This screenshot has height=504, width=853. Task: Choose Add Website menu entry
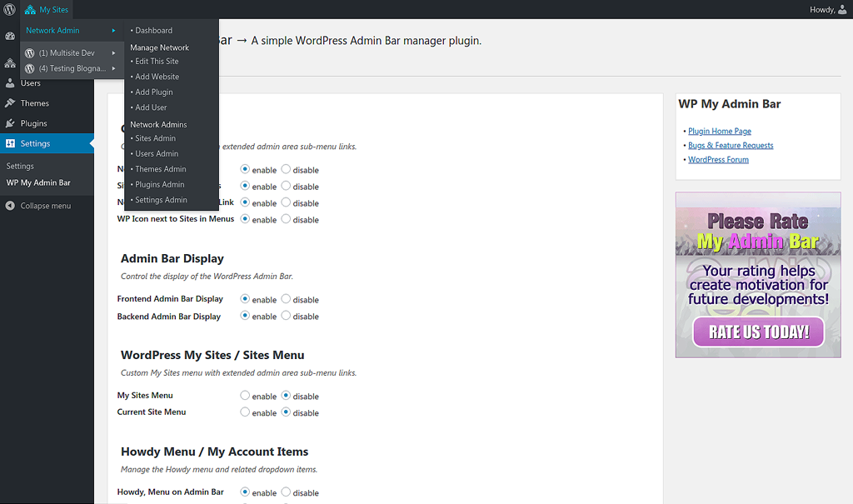[157, 77]
